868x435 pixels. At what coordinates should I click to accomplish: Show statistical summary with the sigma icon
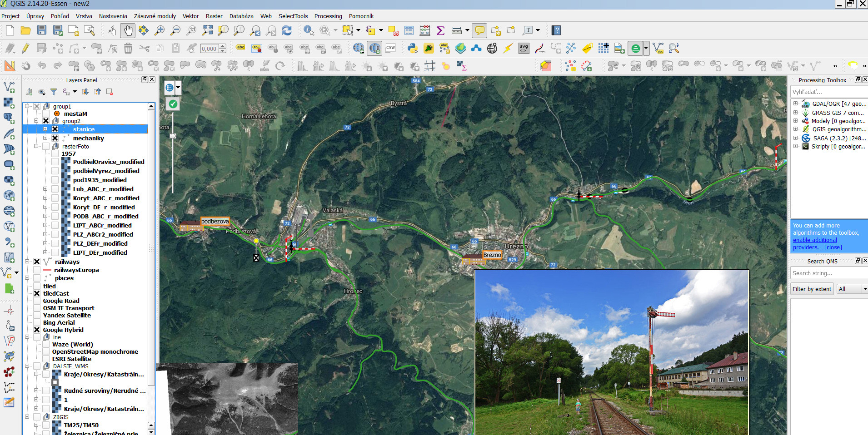[x=440, y=30]
